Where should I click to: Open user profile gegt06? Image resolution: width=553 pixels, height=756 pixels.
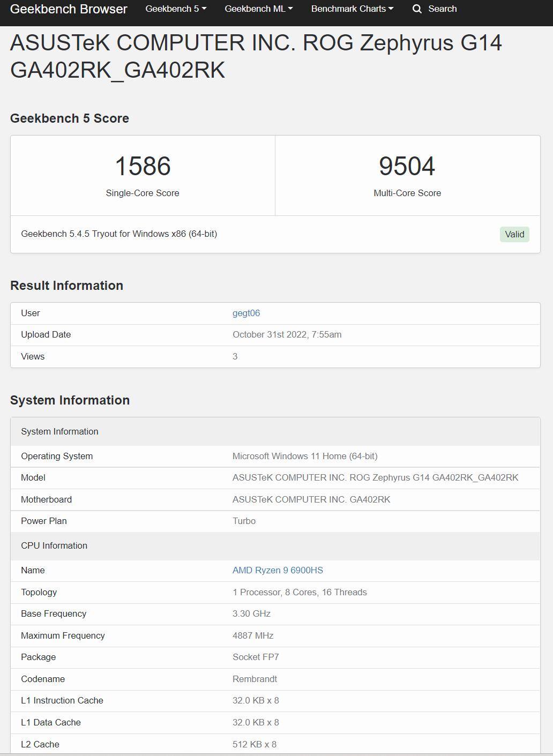[246, 313]
